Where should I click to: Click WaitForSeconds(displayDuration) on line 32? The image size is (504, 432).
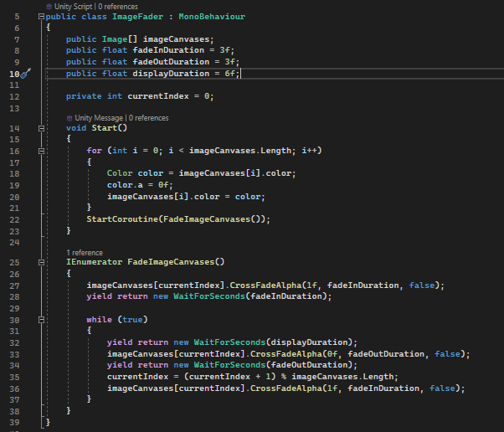click(x=273, y=342)
